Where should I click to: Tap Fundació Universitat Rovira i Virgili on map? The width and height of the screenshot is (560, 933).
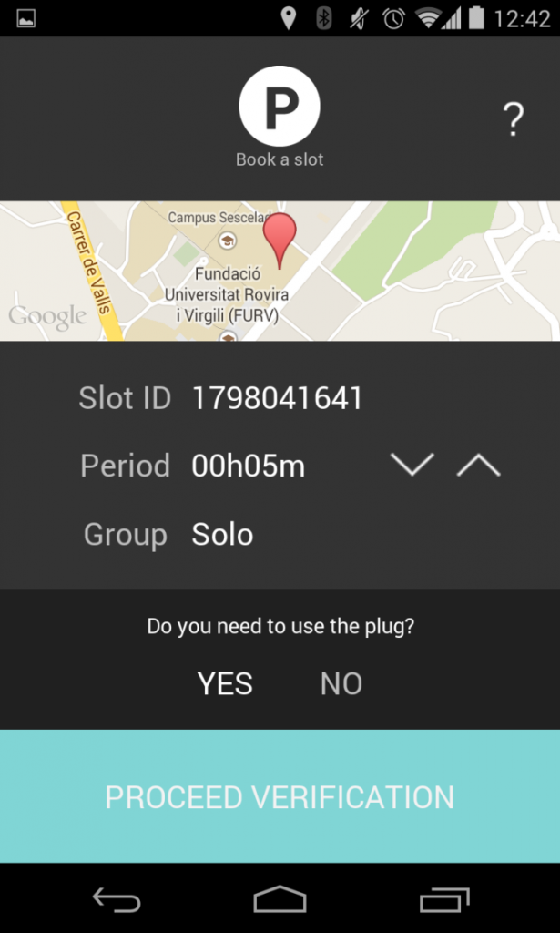pos(227,294)
